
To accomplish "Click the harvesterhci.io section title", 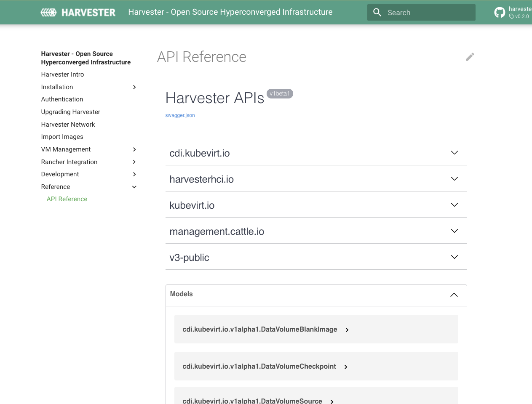I will tap(201, 179).
